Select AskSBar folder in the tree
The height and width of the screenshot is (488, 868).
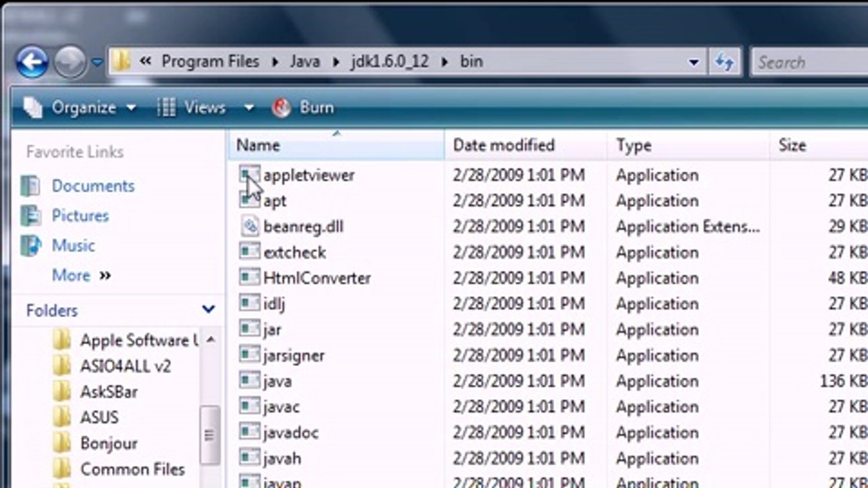pyautogui.click(x=108, y=392)
